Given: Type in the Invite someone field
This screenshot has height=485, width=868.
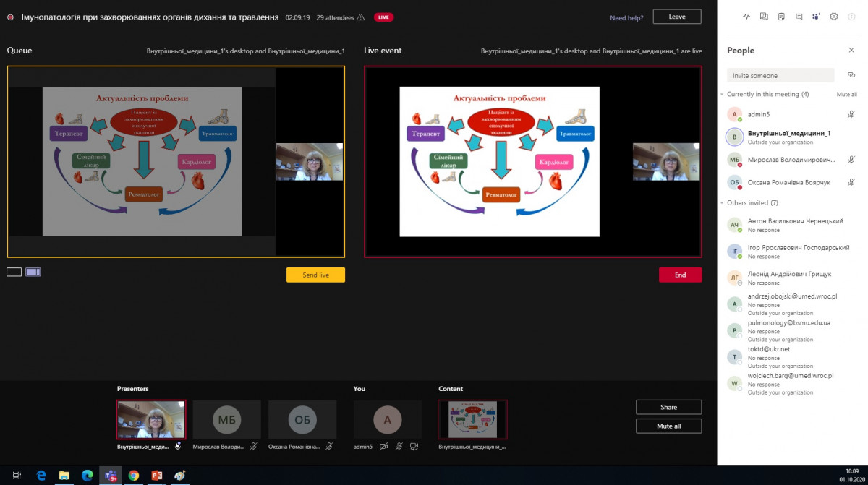Looking at the screenshot, I should tap(780, 75).
